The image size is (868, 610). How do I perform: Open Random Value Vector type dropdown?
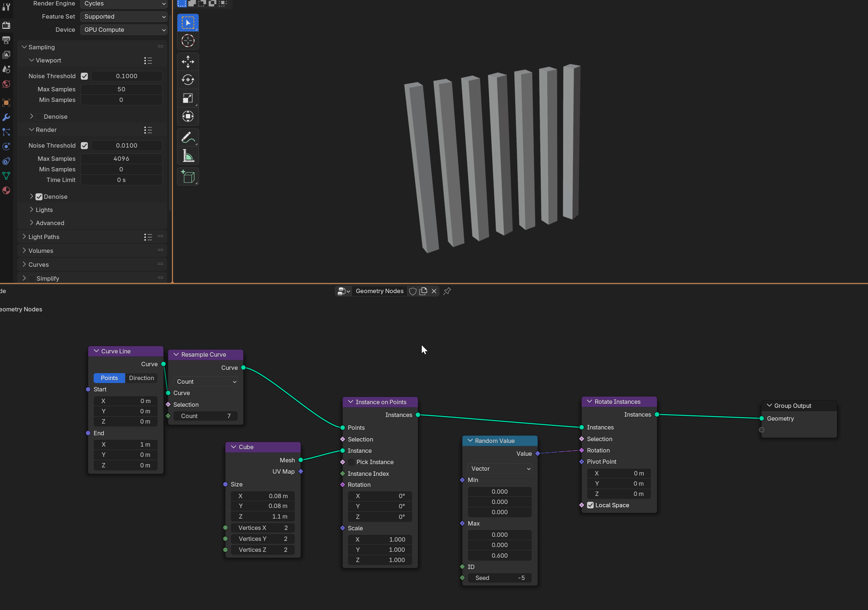pyautogui.click(x=500, y=469)
